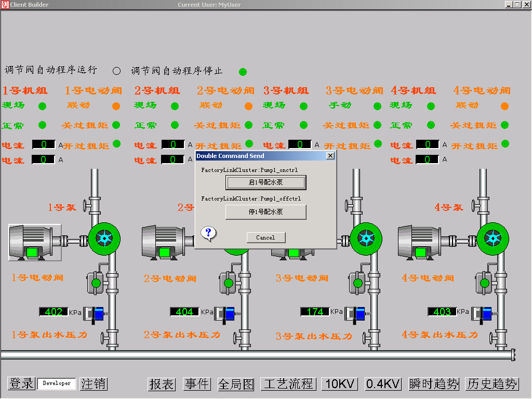This screenshot has height=399, width=532.
Task: Click the 联动 status light of 2号电动阀
Action: click(x=248, y=106)
